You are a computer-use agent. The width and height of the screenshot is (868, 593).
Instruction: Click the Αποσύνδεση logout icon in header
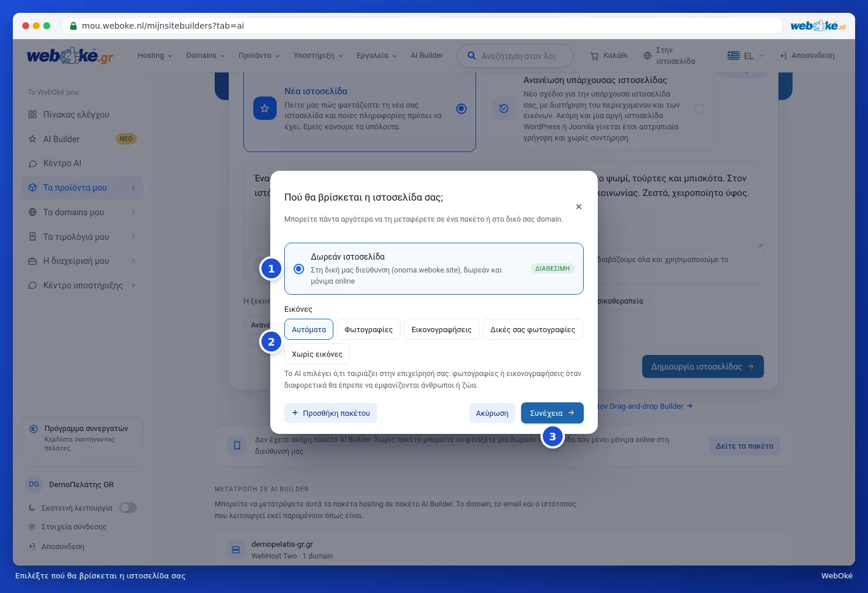[784, 56]
